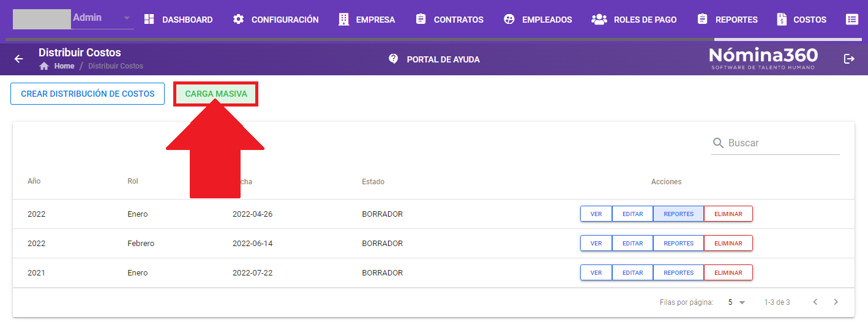Click the Configuración gear icon
868x322 pixels.
[x=238, y=20]
